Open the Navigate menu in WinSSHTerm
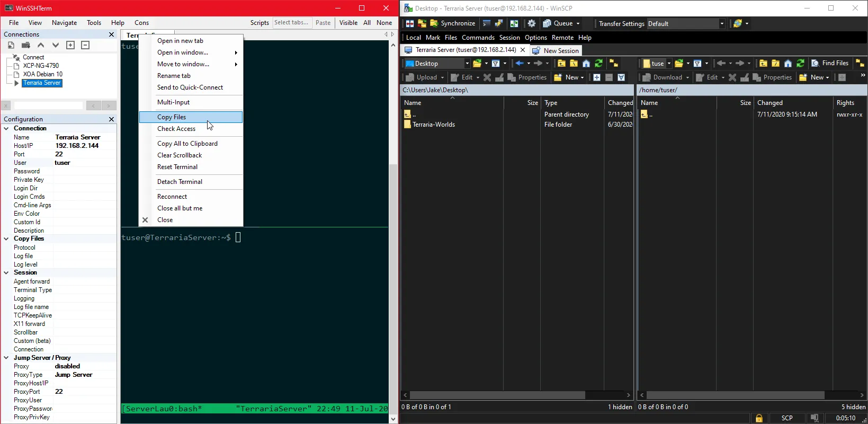 click(64, 23)
